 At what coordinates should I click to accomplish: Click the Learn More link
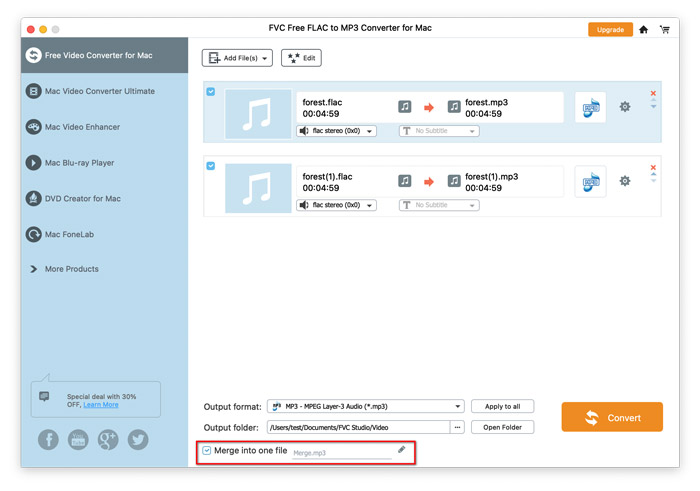[101, 405]
